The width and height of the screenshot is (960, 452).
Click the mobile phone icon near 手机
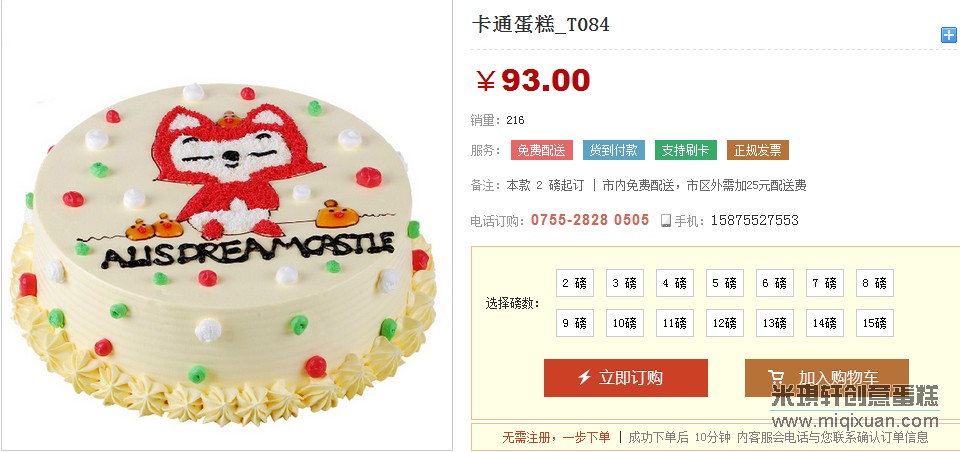[x=666, y=220]
